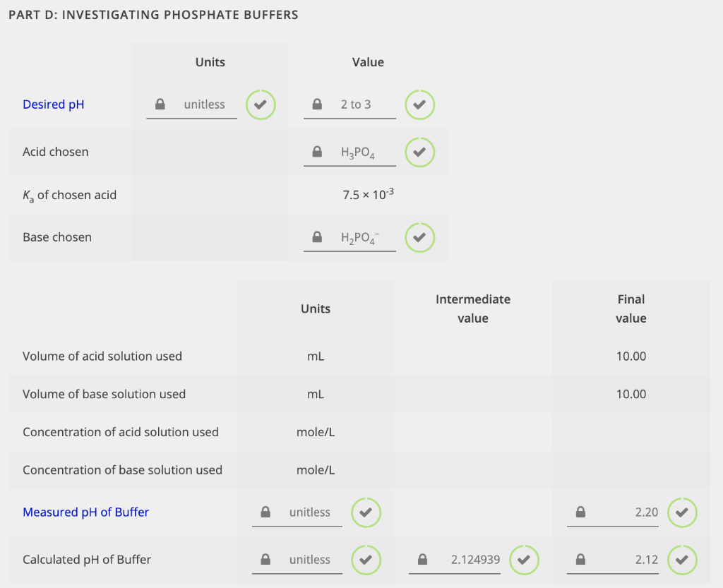
Task: Click the lock icon beside the H2PO4− base value
Action: point(318,236)
